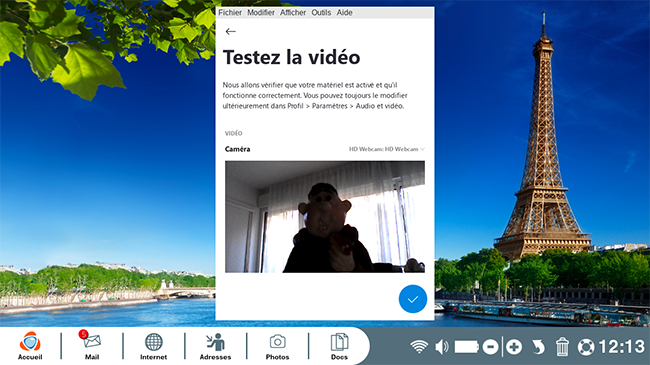Open the Fichier menu

pyautogui.click(x=230, y=13)
